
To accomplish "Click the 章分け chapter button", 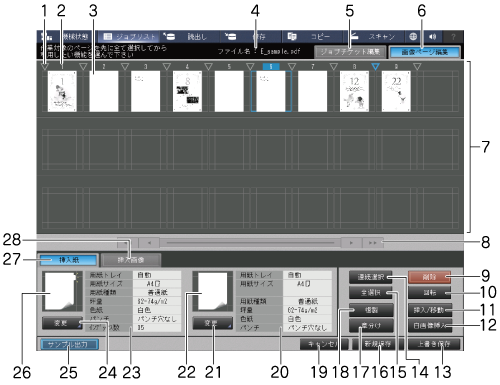I will (x=371, y=325).
